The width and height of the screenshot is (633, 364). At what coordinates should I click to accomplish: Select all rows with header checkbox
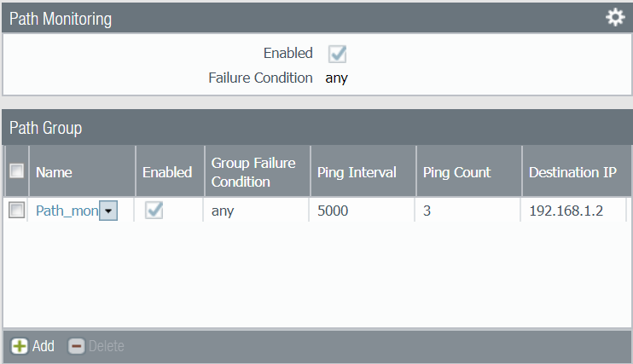tap(16, 171)
